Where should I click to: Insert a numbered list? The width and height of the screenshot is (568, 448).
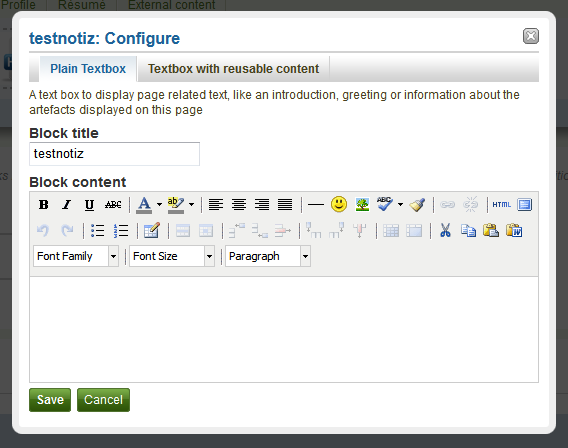121,231
